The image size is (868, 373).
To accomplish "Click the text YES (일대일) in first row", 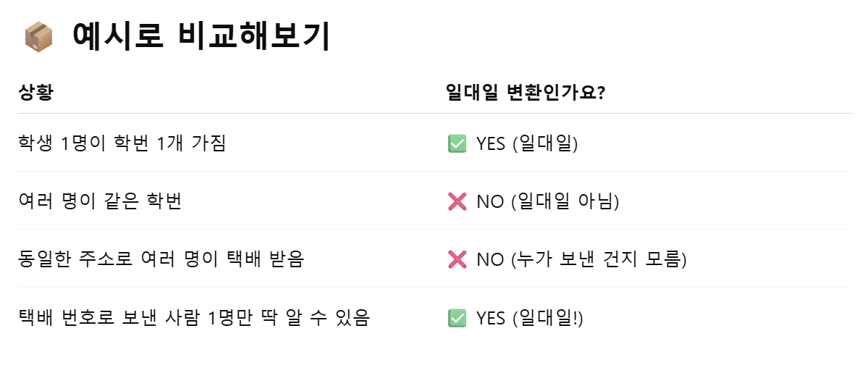I will 527,144.
